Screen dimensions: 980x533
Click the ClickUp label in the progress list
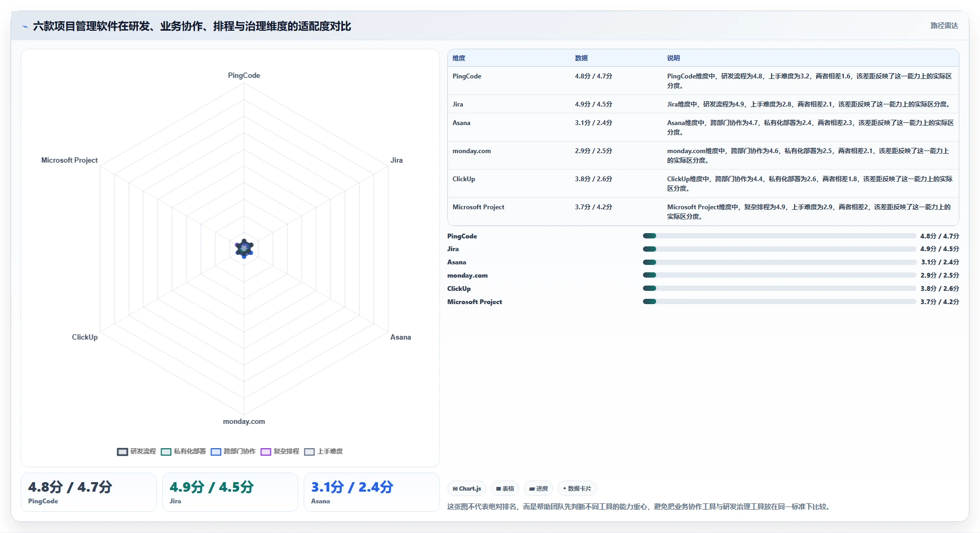tap(459, 289)
